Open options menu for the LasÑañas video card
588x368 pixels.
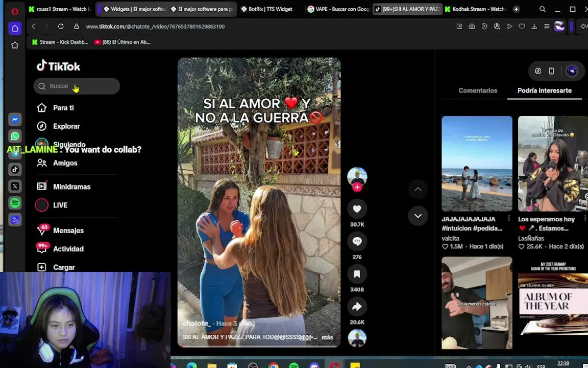[585, 218]
